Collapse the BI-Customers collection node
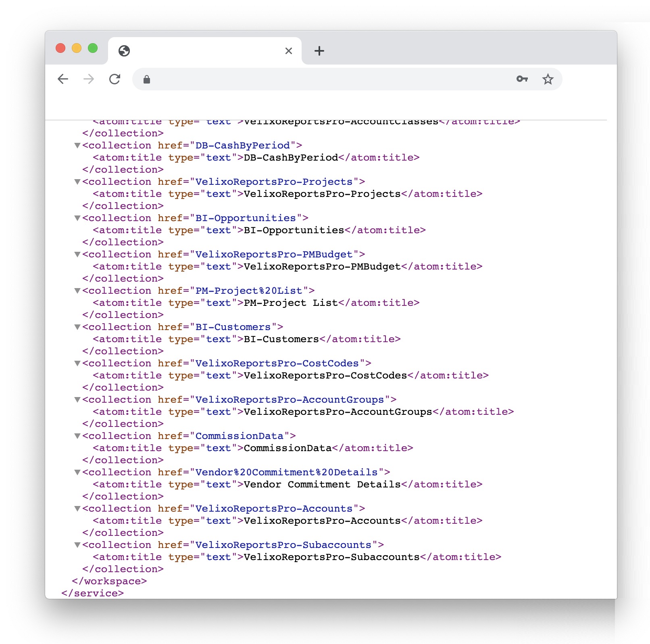 click(x=77, y=327)
